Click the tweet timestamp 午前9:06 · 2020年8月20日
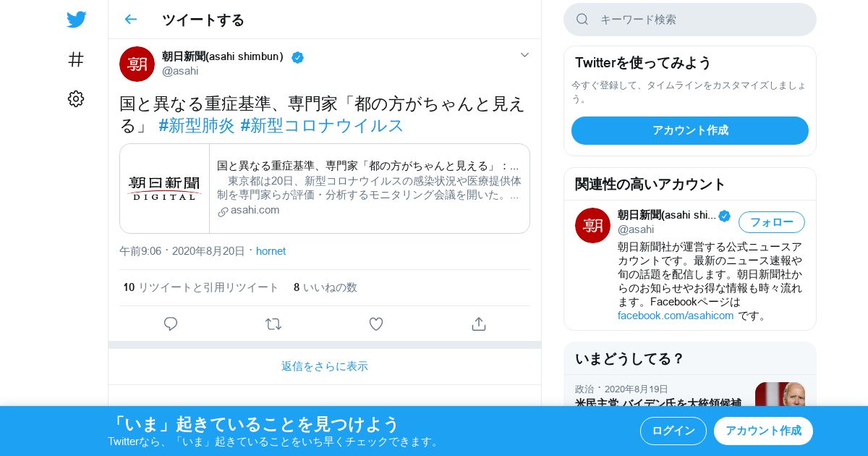The height and width of the screenshot is (456, 868). [x=182, y=251]
